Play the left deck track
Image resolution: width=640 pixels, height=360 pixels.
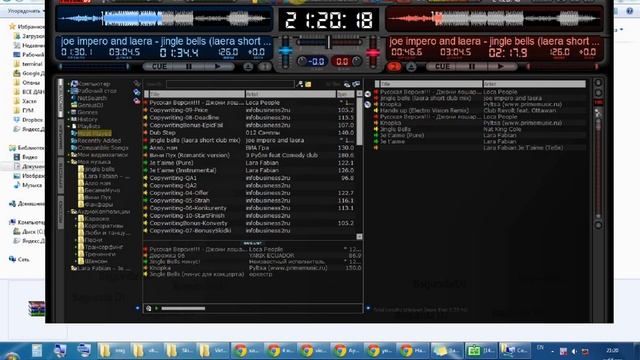click(x=218, y=67)
